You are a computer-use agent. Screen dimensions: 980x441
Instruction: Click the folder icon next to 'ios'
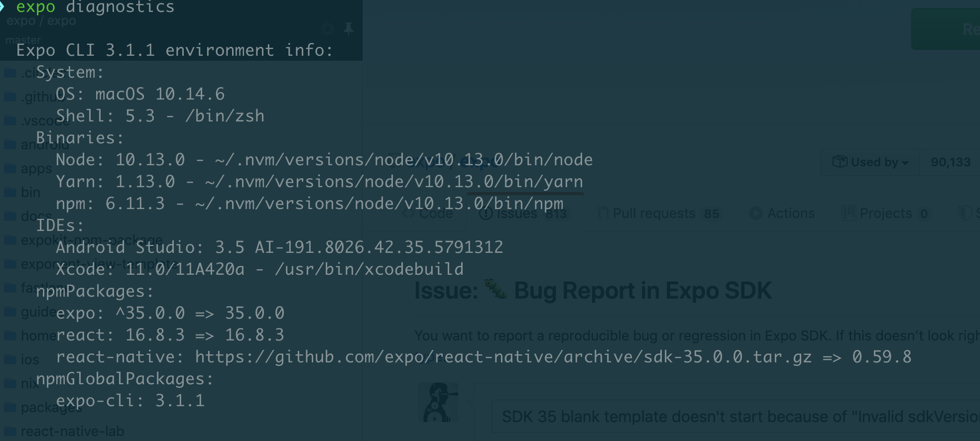10,359
